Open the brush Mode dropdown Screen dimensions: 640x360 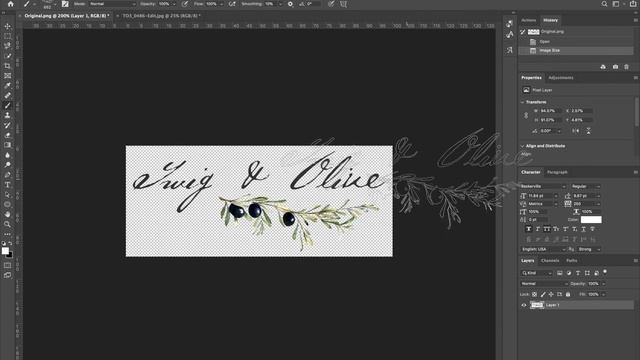pyautogui.click(x=112, y=4)
